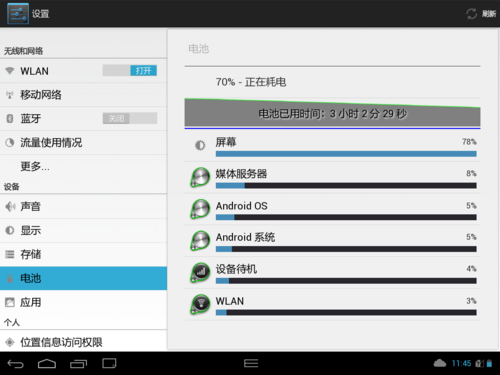Select the highlighted 电池 battery entry
This screenshot has height=375, width=500.
point(83,278)
